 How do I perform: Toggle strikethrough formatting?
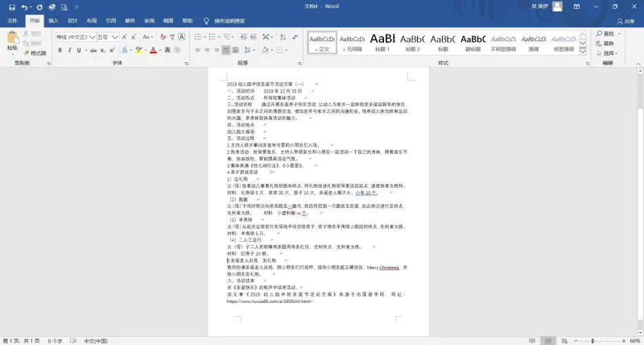[x=93, y=50]
